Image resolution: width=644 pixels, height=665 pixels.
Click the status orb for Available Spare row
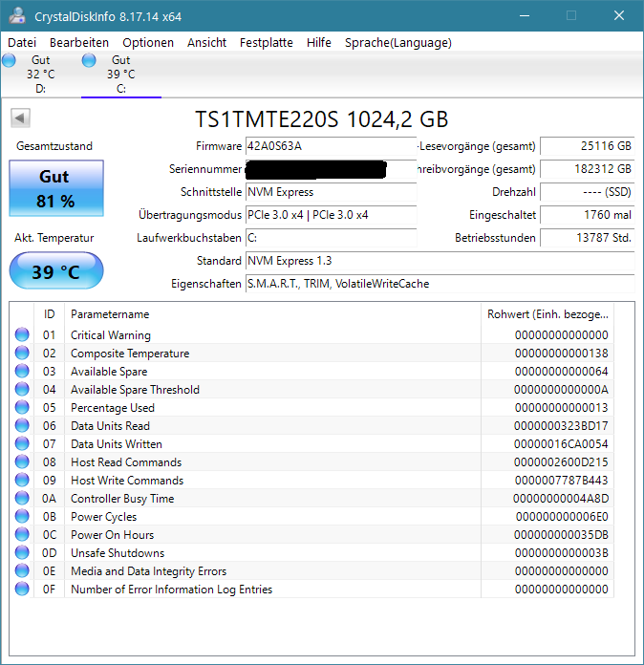pyautogui.click(x=22, y=371)
